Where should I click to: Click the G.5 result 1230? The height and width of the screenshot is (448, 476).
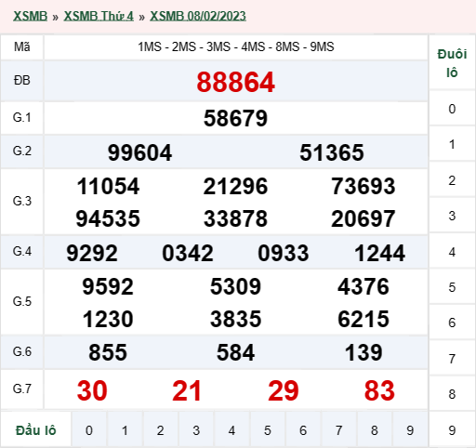108,319
